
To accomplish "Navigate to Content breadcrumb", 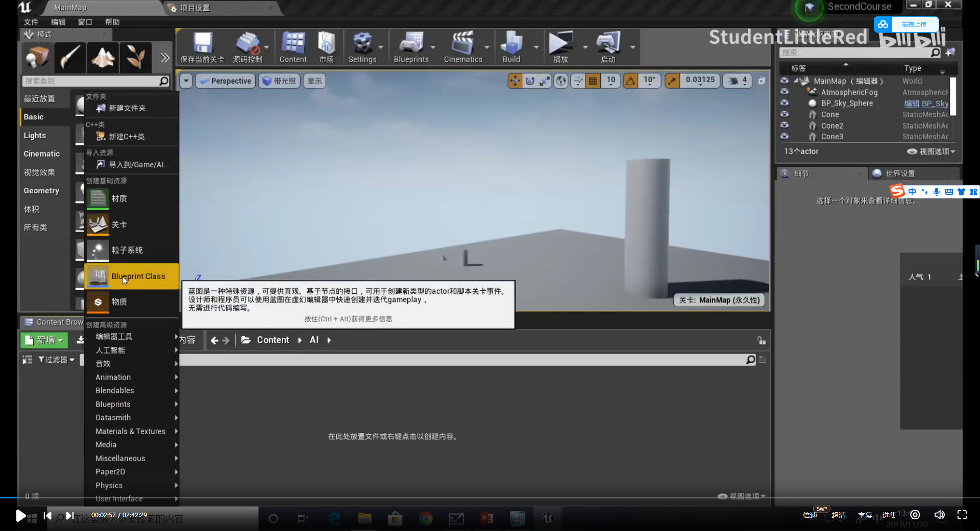I will coord(273,340).
